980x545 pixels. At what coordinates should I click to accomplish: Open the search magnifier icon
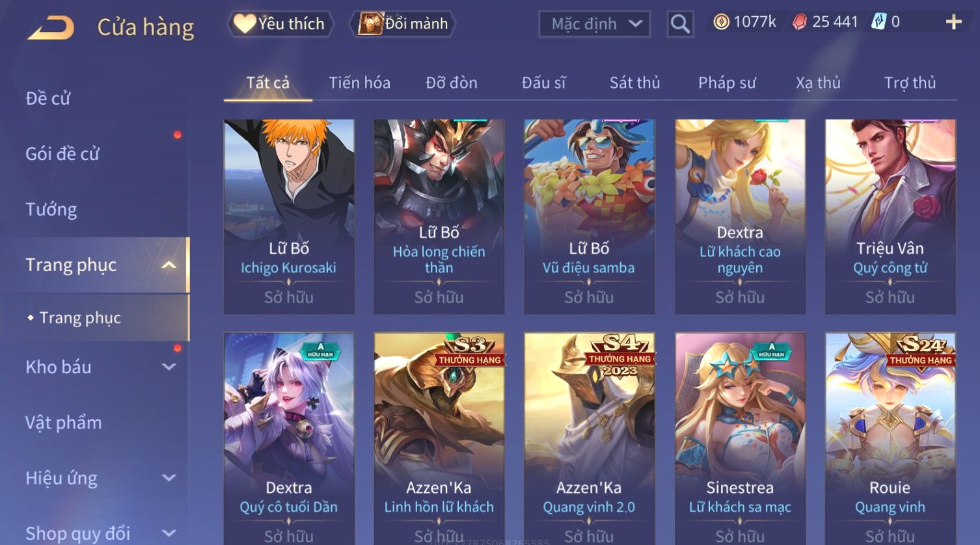pos(680,24)
